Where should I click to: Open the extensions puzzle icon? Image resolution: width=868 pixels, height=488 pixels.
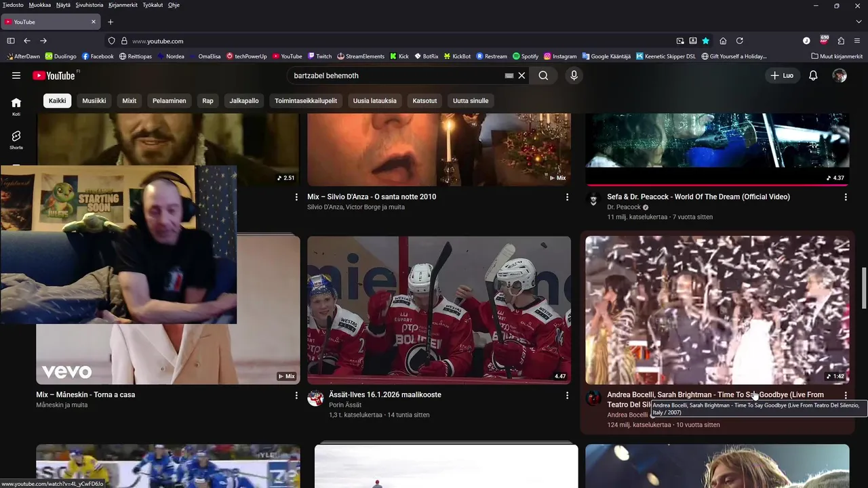tap(841, 41)
